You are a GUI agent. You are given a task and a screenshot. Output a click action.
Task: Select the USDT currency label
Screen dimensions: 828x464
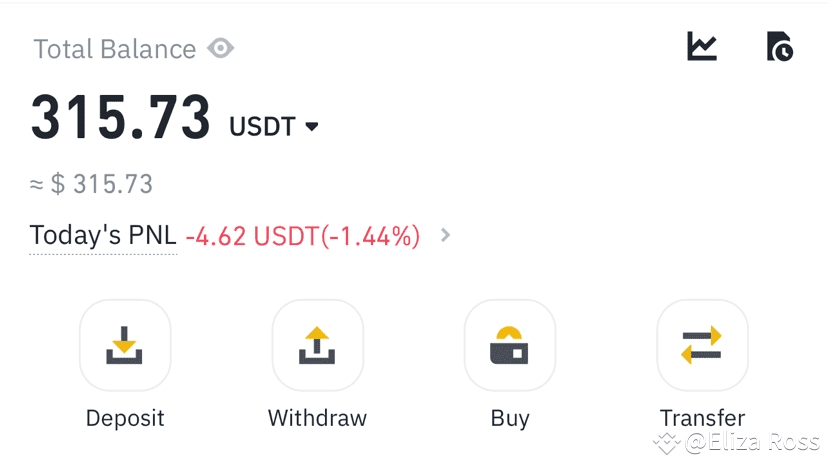click(x=262, y=127)
